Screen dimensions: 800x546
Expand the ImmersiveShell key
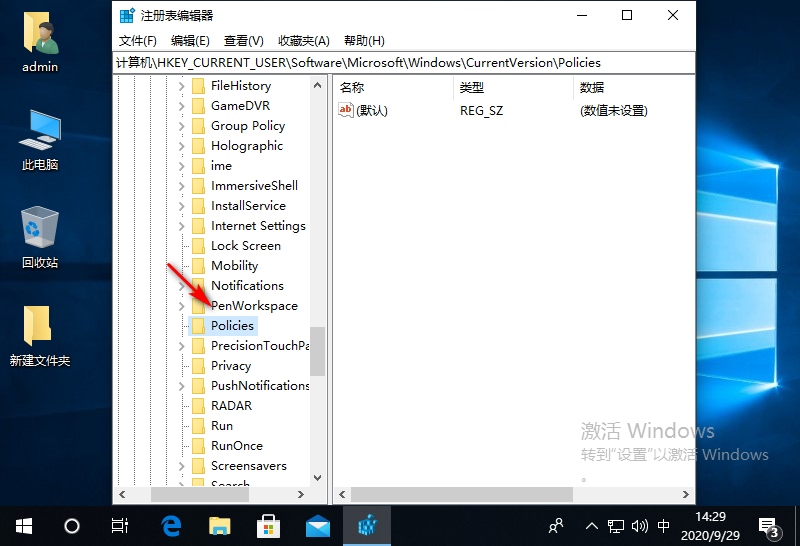pyautogui.click(x=182, y=186)
